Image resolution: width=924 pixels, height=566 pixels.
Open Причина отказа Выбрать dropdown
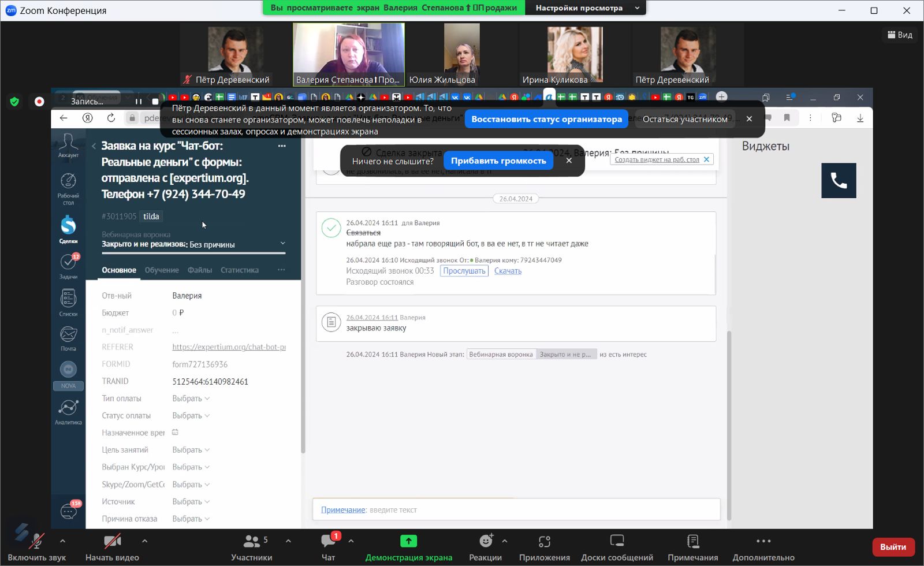(191, 519)
